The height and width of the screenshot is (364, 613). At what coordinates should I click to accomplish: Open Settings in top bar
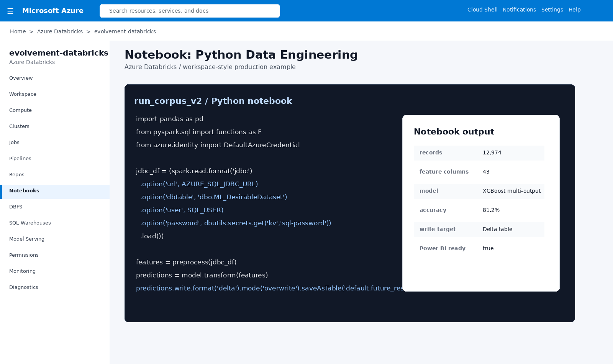[552, 10]
